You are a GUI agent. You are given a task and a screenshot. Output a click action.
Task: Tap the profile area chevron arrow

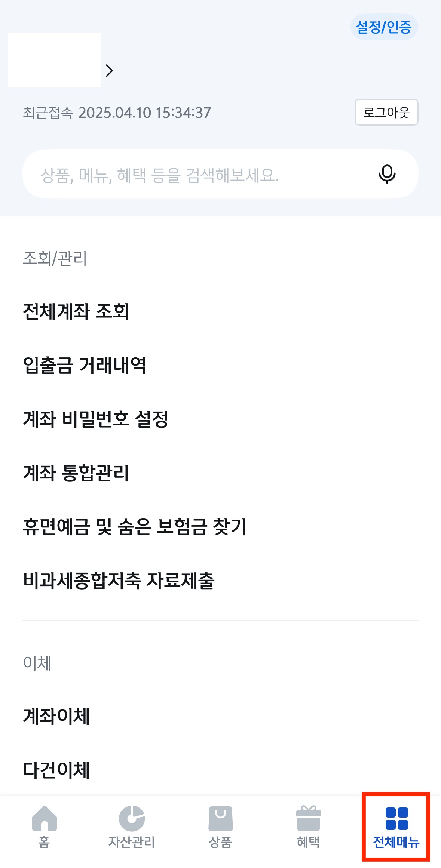pyautogui.click(x=109, y=71)
